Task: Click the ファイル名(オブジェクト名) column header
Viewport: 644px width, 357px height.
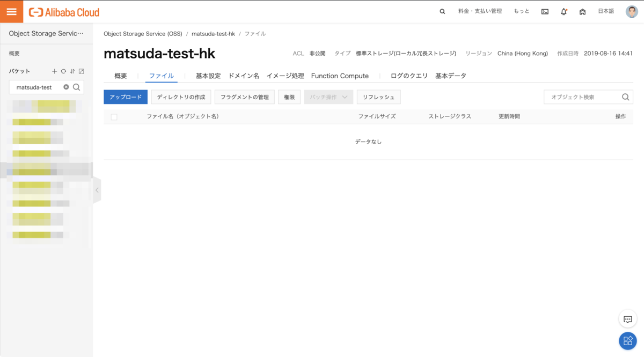Action: pyautogui.click(x=182, y=116)
